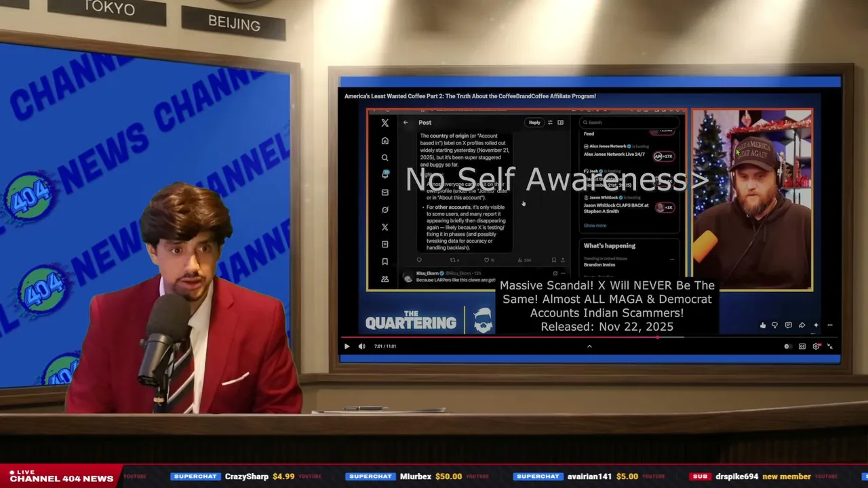Click the video title at top of the player
Viewport: 868px width, 488px height.
pos(470,96)
